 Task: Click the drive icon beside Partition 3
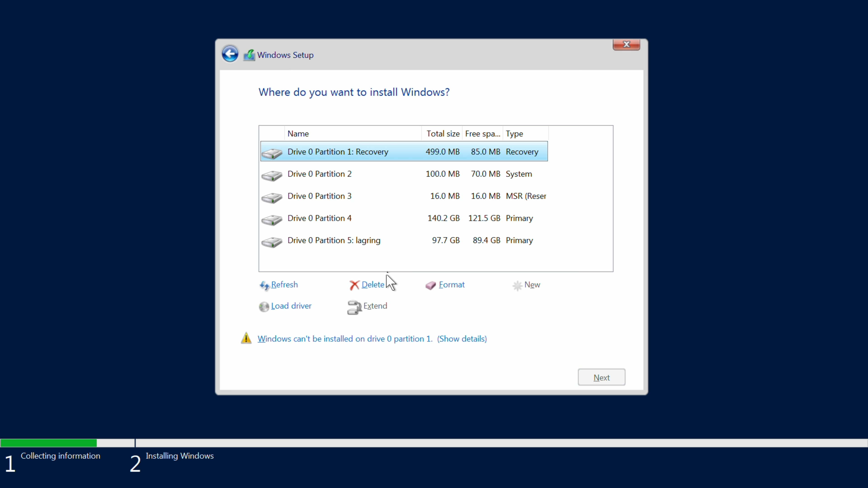tap(271, 198)
